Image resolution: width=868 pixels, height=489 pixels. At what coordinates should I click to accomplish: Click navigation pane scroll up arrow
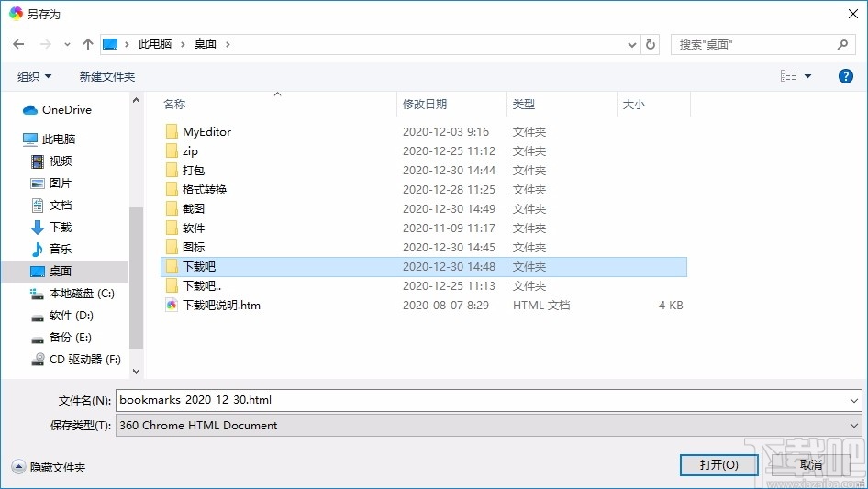point(136,101)
